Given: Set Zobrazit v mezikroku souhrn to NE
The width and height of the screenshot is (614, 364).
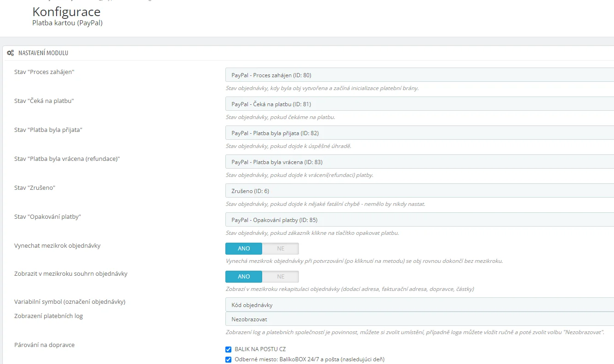Looking at the screenshot, I should pos(281,277).
